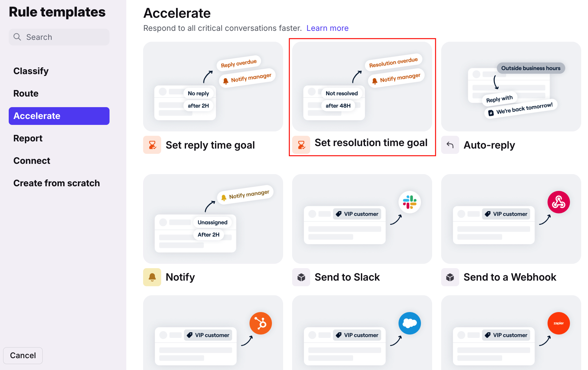Click the Slack logo on the template card

[410, 202]
